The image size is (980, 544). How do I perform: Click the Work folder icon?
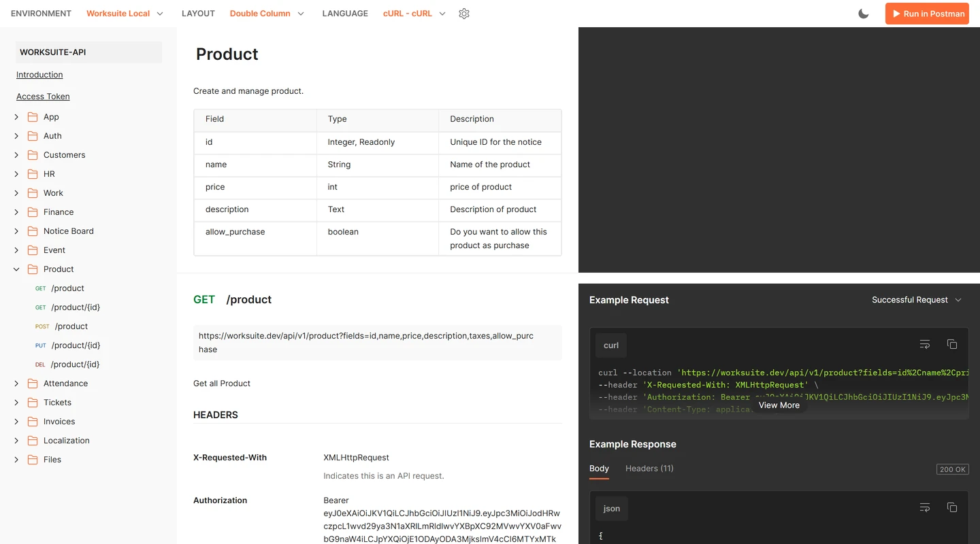click(x=33, y=193)
